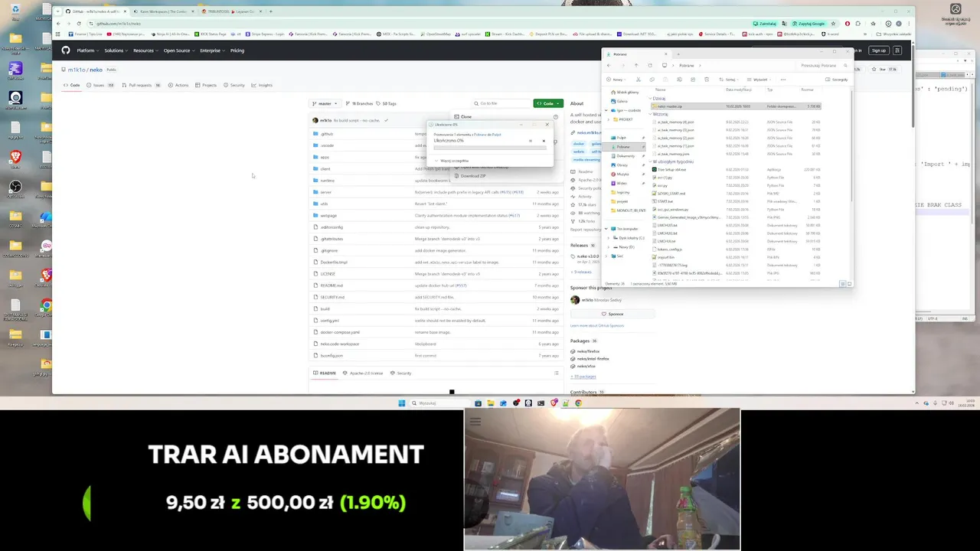Viewport: 980px width, 551px height.
Task: Select Dokumenty in Explorer sidebar
Action: click(626, 156)
